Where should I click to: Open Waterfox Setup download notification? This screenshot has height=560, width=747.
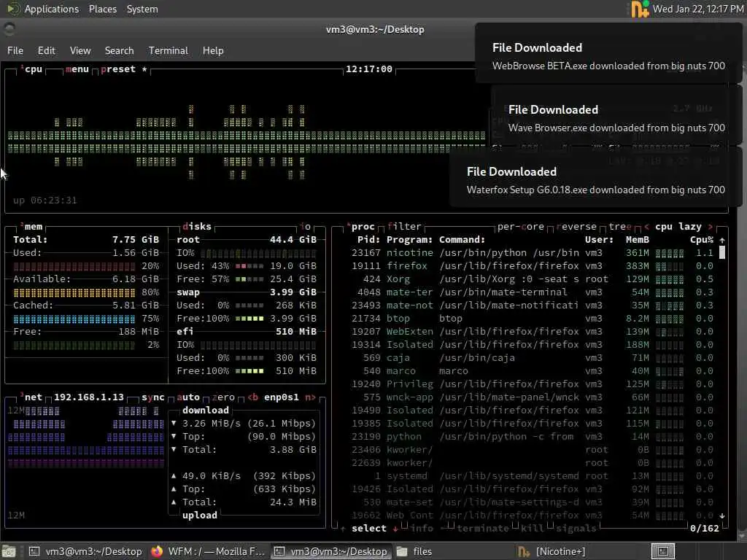(x=595, y=177)
